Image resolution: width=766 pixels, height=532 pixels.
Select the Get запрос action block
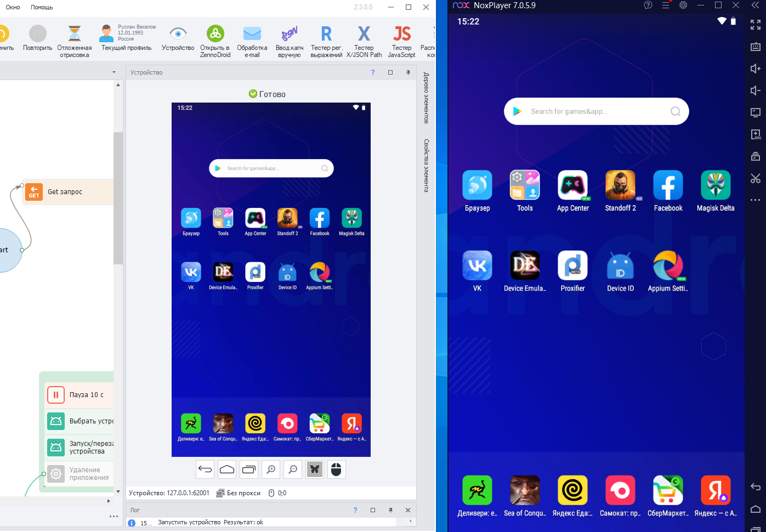click(68, 192)
